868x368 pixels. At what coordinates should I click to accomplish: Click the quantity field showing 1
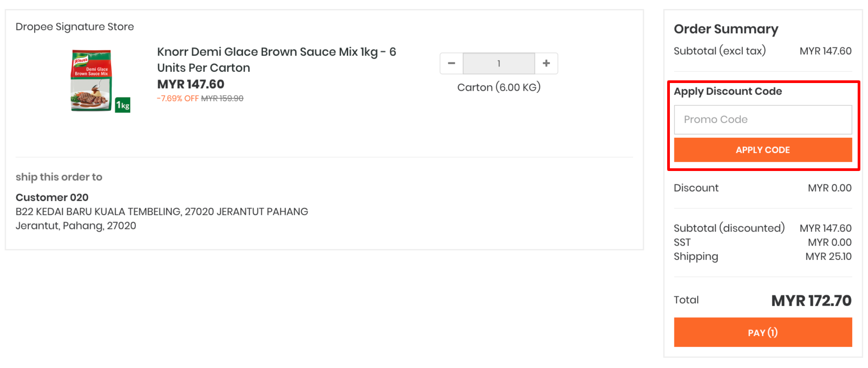[x=499, y=63]
